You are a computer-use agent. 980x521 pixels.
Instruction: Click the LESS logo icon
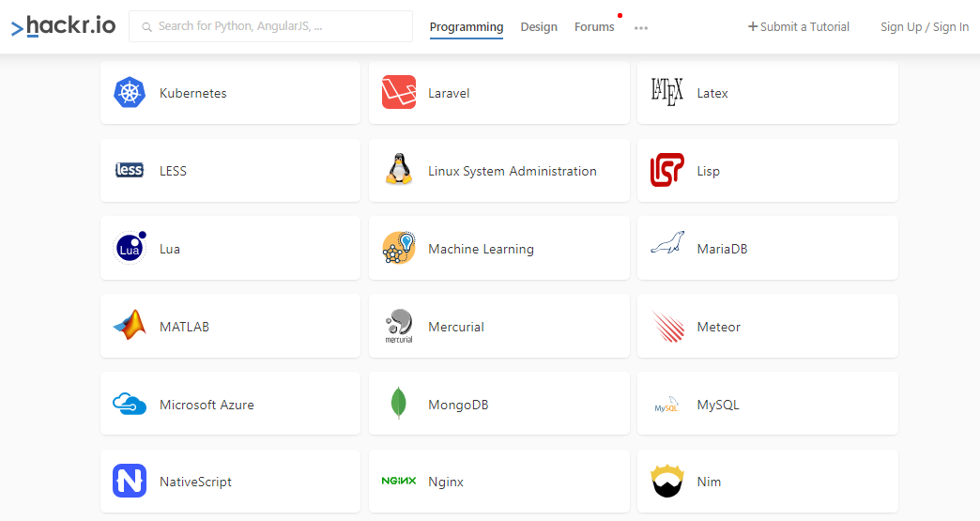(x=130, y=170)
